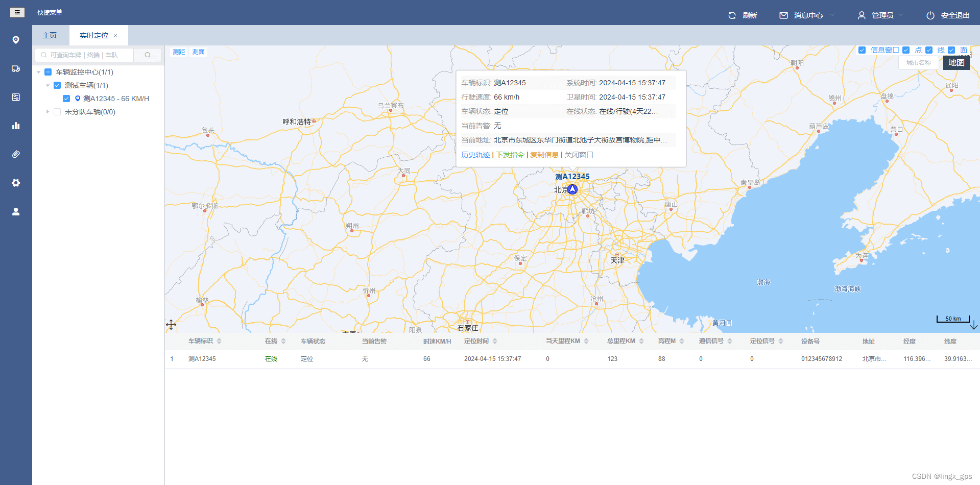The width and height of the screenshot is (980, 485).
Task: Click the vehicle arrow marker 测A12345 on map
Action: [x=572, y=189]
